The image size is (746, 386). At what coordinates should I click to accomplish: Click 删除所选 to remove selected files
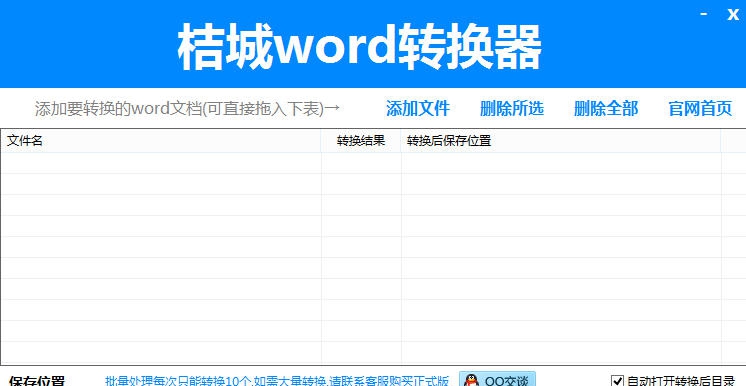coord(511,109)
